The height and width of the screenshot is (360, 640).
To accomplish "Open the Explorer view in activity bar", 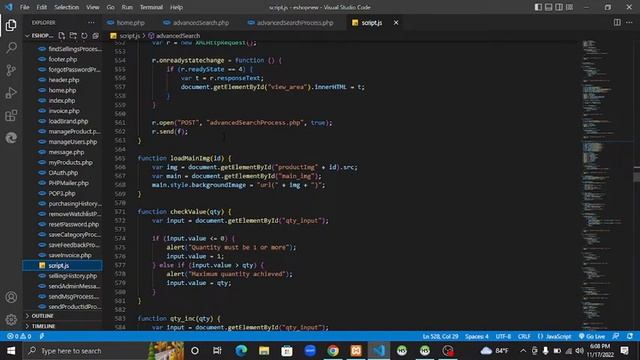I will click(x=11, y=25).
